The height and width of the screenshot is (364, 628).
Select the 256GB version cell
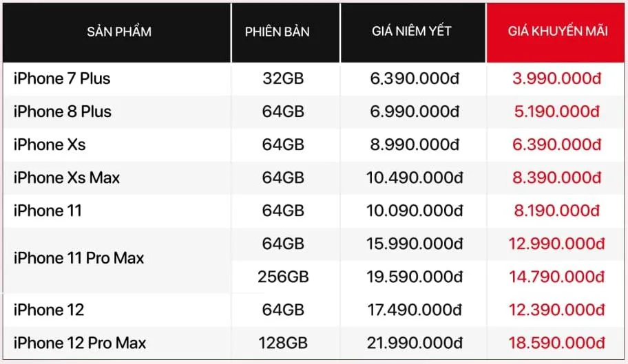283,277
